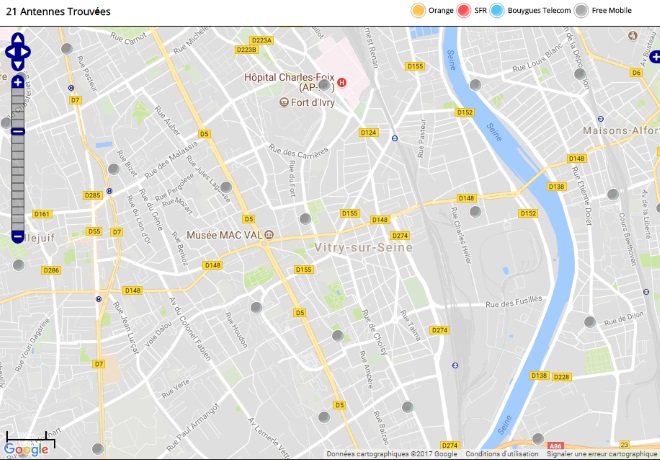Toggle the SFR red legend circle
The width and height of the screenshot is (660, 460).
[464, 11]
